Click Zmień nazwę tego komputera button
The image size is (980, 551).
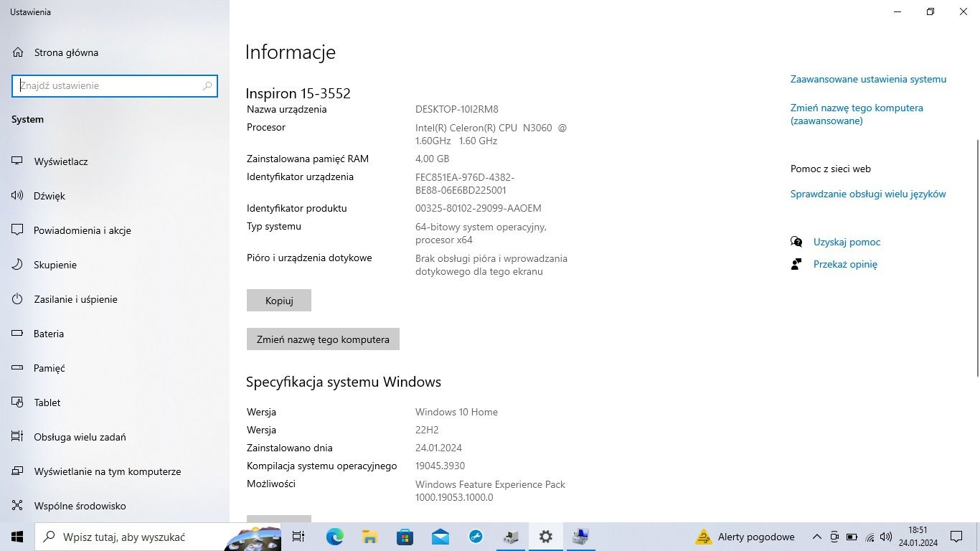323,339
